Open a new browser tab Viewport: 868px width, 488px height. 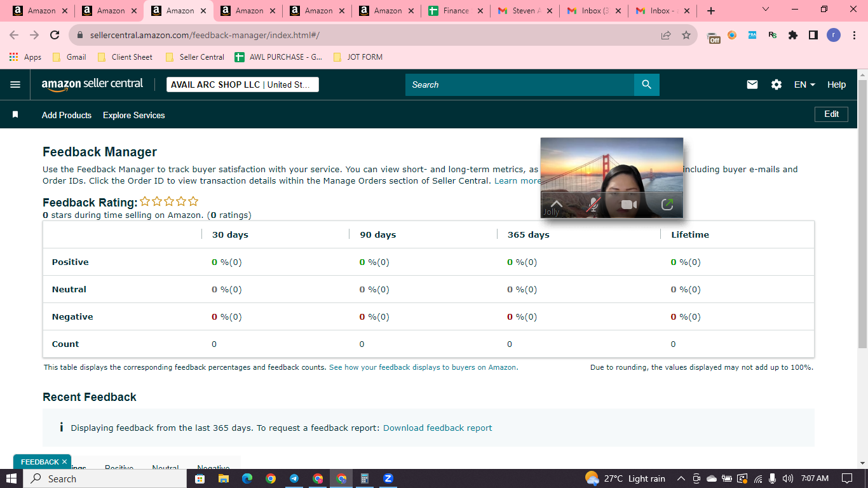pos(711,11)
